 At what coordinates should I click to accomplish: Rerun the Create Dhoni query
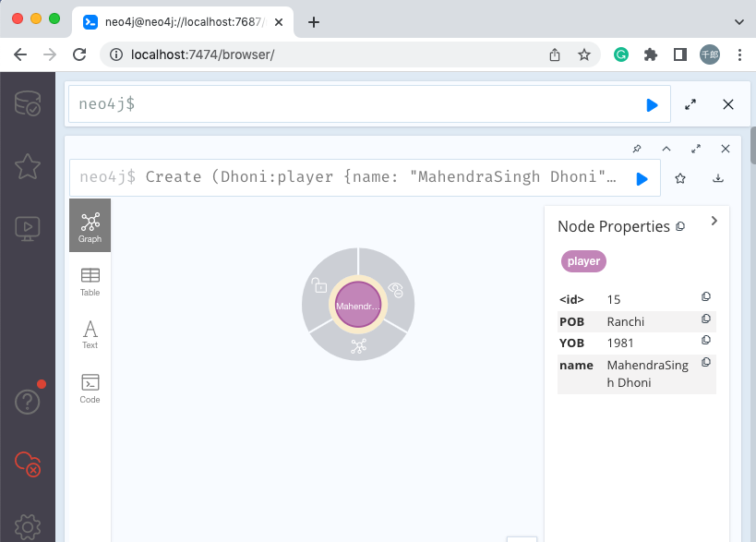point(642,179)
